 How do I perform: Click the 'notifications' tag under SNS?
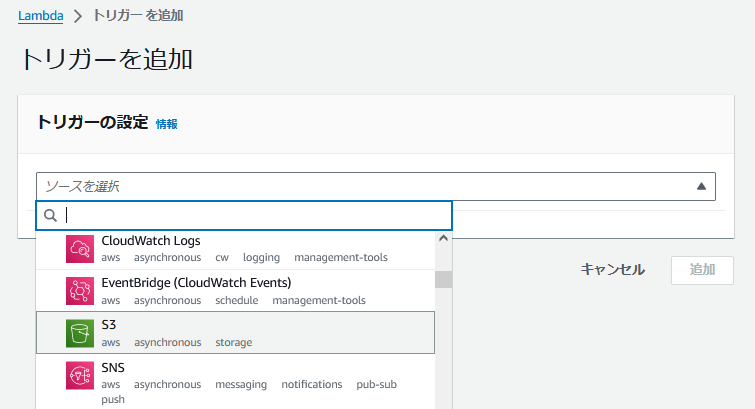312,384
